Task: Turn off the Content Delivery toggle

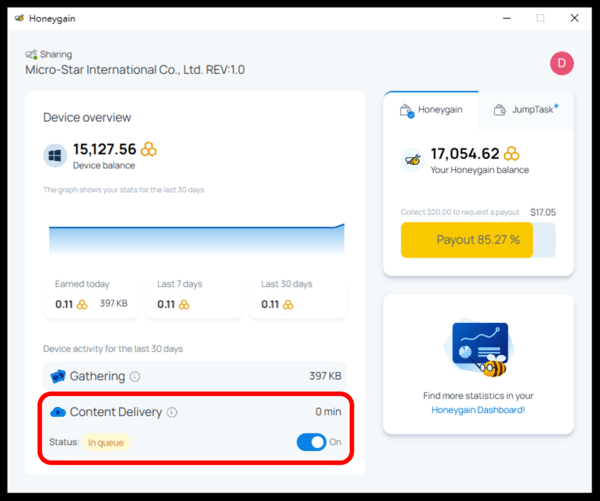Action: tap(311, 442)
